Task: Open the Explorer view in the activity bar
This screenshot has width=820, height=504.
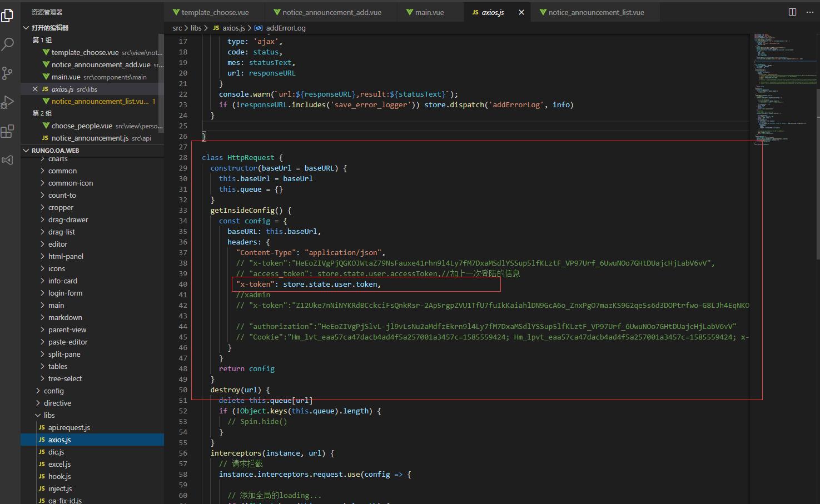Action: click(x=8, y=16)
